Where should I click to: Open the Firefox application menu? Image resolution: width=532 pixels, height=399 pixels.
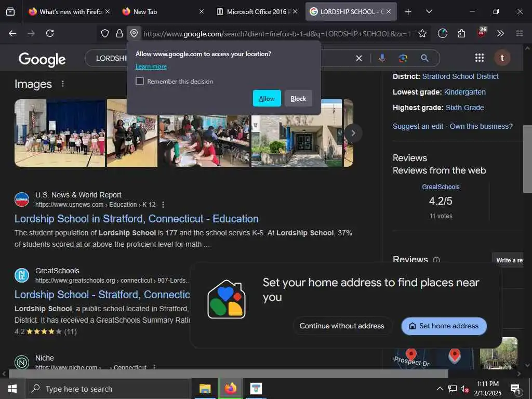point(520,33)
